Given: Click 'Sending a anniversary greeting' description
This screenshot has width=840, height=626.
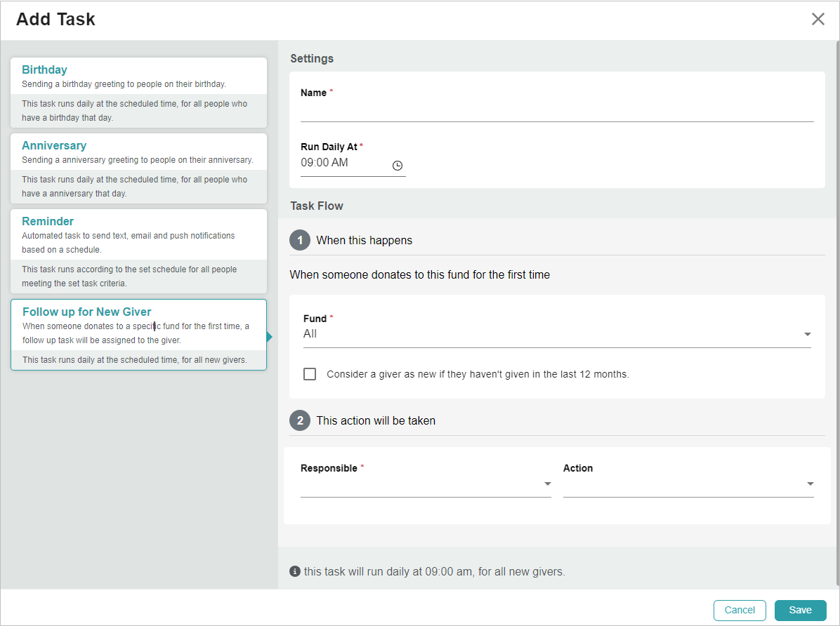Looking at the screenshot, I should click(x=138, y=160).
